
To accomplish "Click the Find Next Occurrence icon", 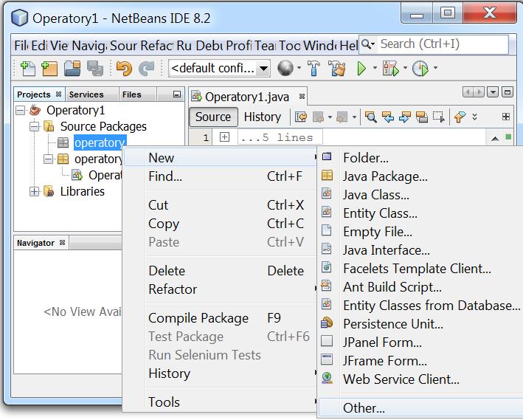I will click(x=405, y=117).
